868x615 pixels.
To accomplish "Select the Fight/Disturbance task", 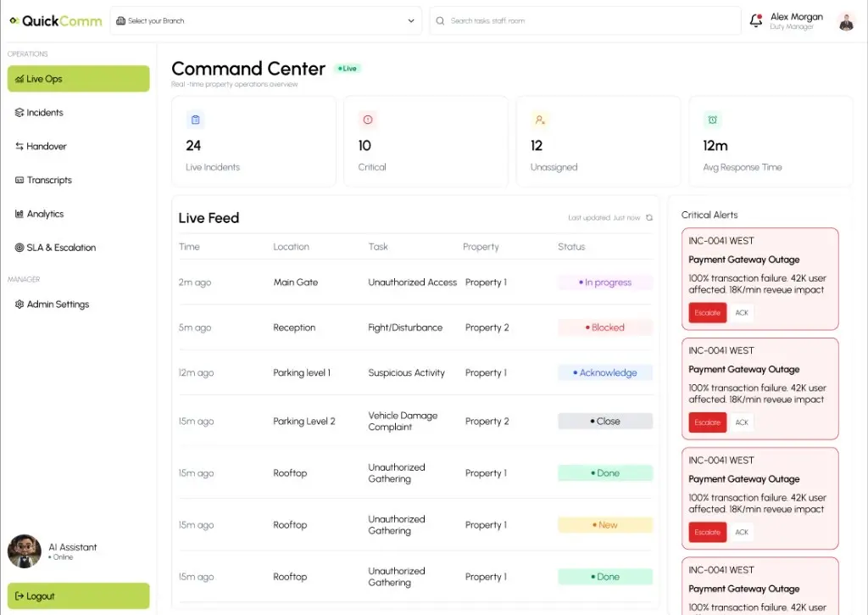I will click(x=405, y=327).
